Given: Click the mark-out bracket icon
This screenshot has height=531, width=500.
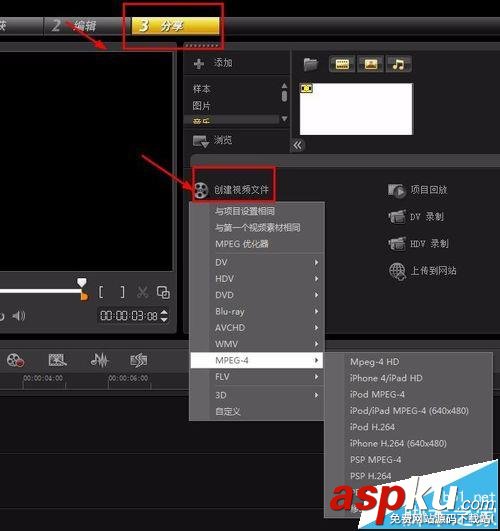Looking at the screenshot, I should pyautogui.click(x=122, y=292).
